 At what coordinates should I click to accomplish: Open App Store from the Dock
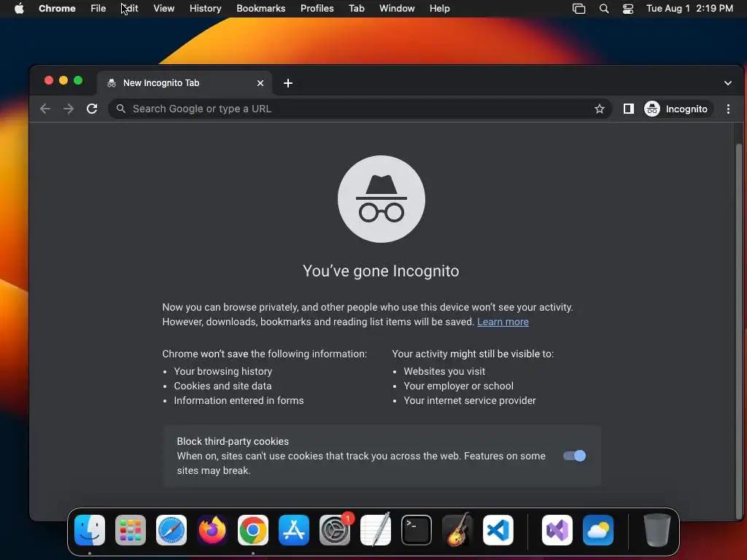[x=294, y=530]
